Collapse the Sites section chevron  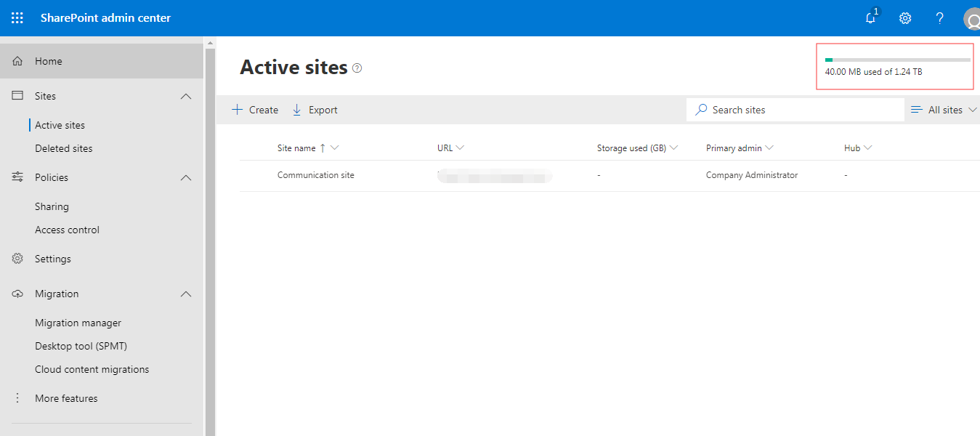pyautogui.click(x=186, y=96)
